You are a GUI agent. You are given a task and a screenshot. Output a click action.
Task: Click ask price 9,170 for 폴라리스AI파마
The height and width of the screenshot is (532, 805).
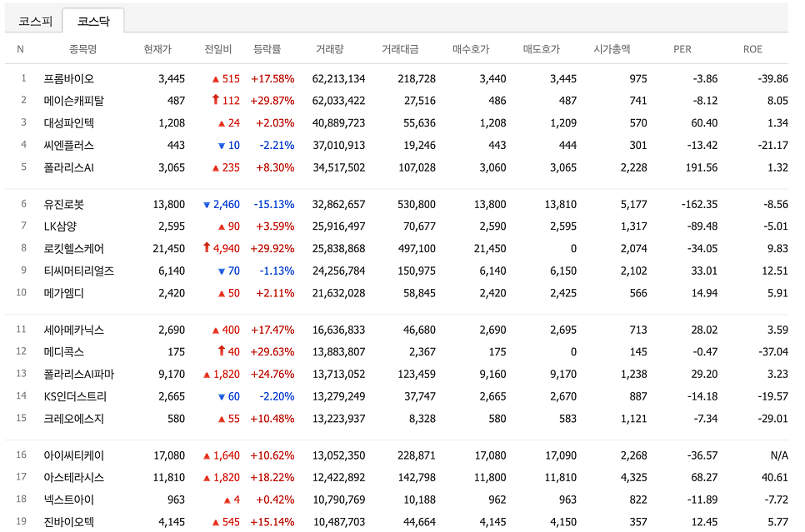click(x=563, y=374)
